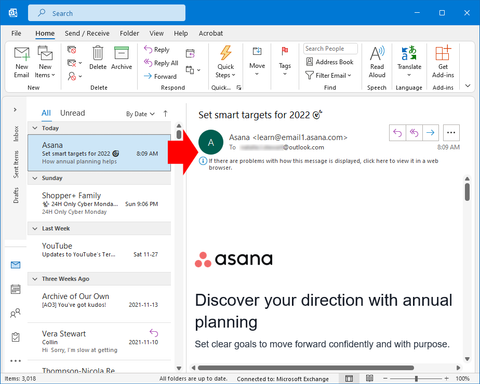Archive the selected email
Screen dimensions: 480x384
pos(121,58)
